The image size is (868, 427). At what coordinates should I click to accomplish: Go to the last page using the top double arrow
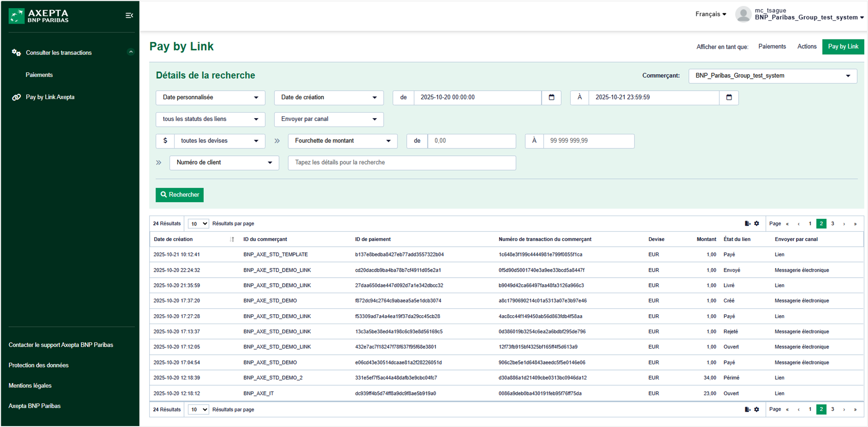pyautogui.click(x=855, y=224)
